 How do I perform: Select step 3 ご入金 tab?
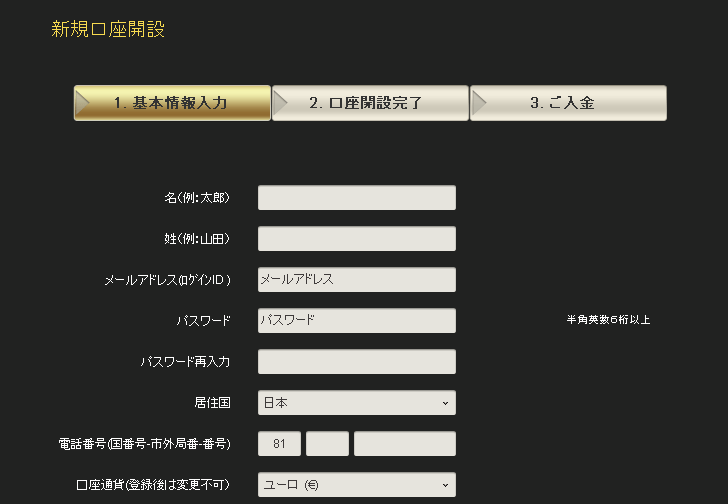568,103
